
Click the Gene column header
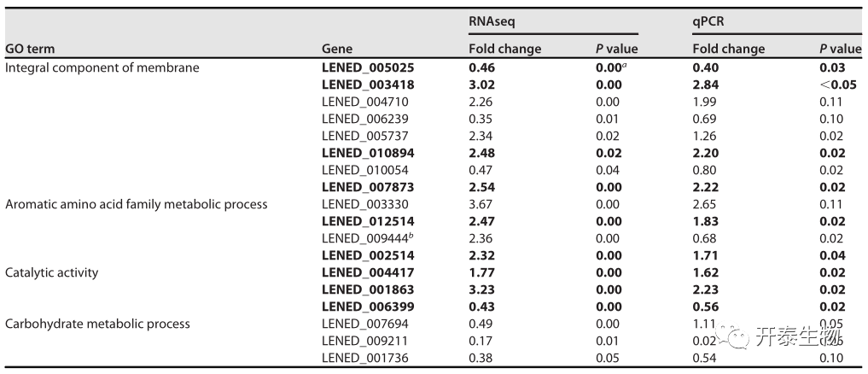(x=336, y=49)
